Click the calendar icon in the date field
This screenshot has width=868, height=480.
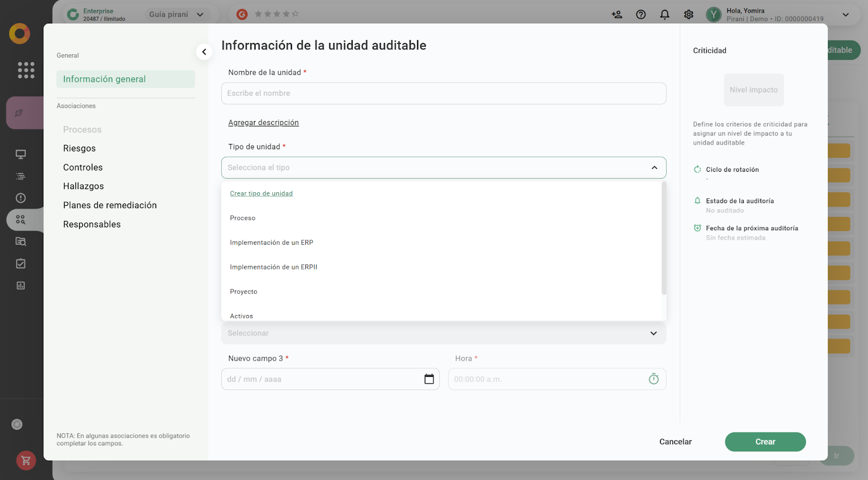[429, 379]
